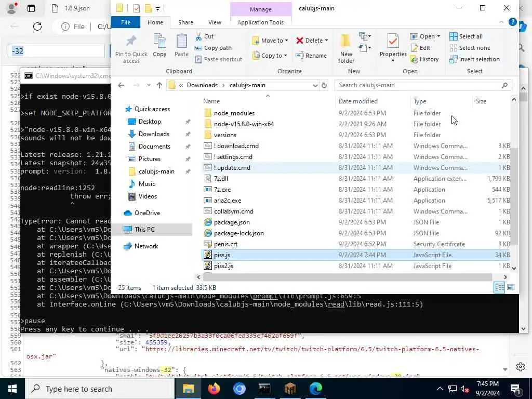This screenshot has height=399, width=532.
Task: Expand the address bar history dropdown
Action: coord(315,85)
